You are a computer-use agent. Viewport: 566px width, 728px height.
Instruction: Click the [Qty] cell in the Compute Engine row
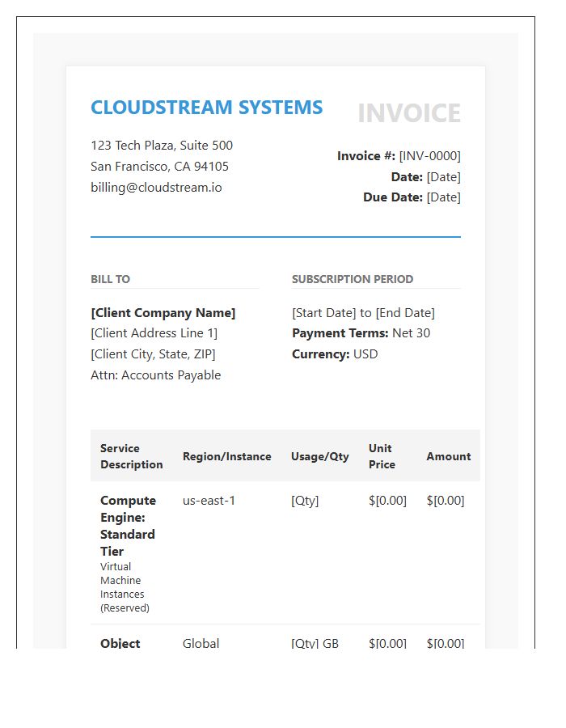click(x=305, y=501)
